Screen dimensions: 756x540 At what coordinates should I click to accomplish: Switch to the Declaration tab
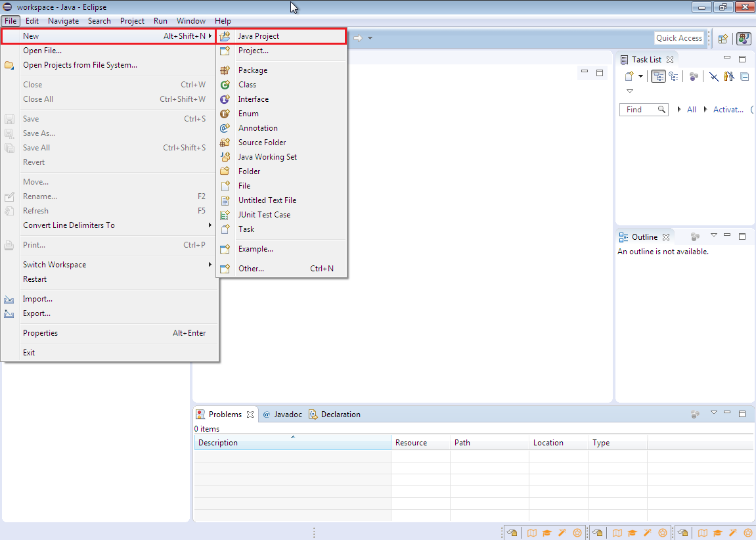tap(334, 415)
